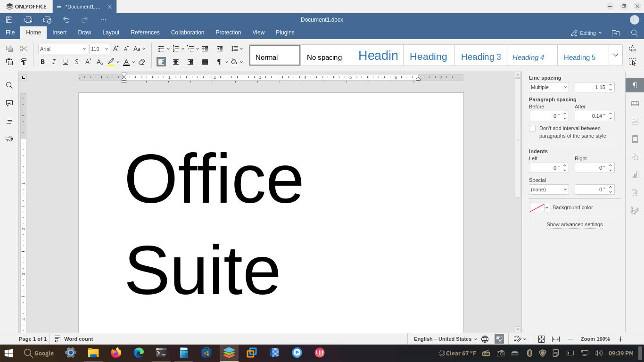Enable 'Don't add interval between paragraphs' checkbox
This screenshot has width=644, height=362.
pos(532,128)
